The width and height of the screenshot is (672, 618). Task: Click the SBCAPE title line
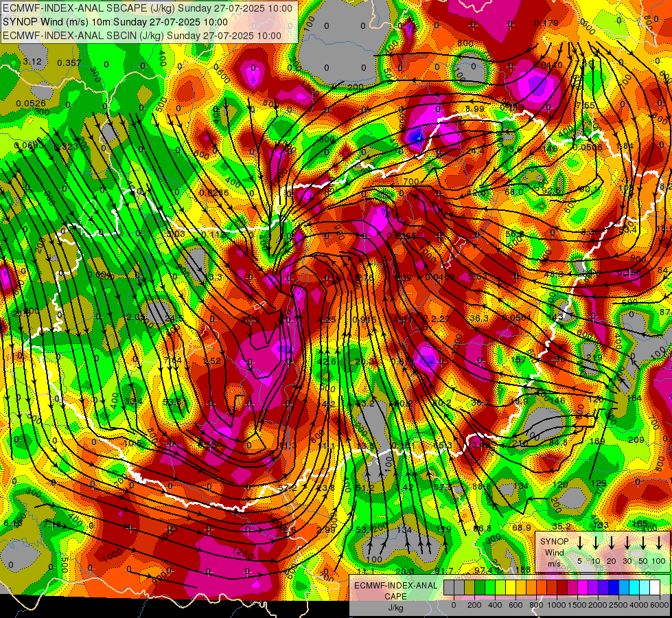coord(148,8)
